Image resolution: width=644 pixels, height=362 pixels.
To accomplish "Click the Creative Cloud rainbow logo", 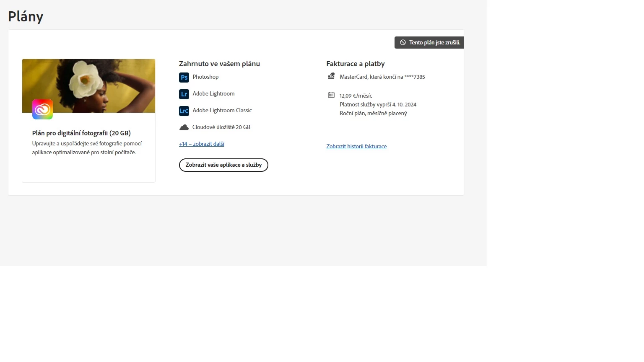I will pos(42,109).
